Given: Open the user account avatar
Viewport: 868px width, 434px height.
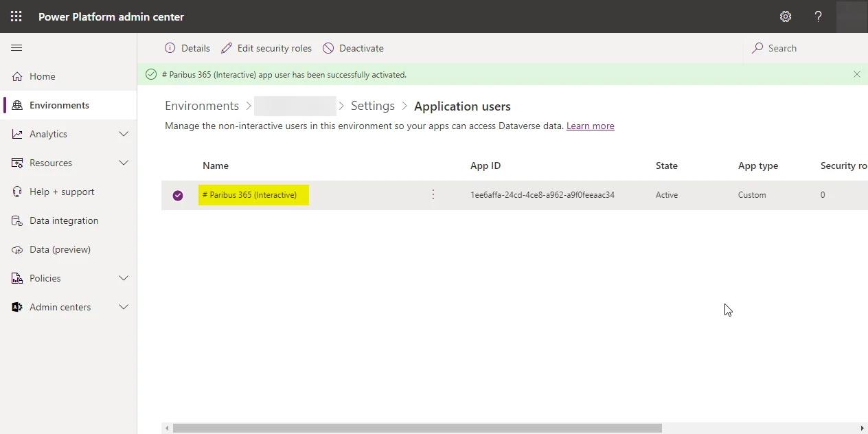Looking at the screenshot, I should 852,16.
